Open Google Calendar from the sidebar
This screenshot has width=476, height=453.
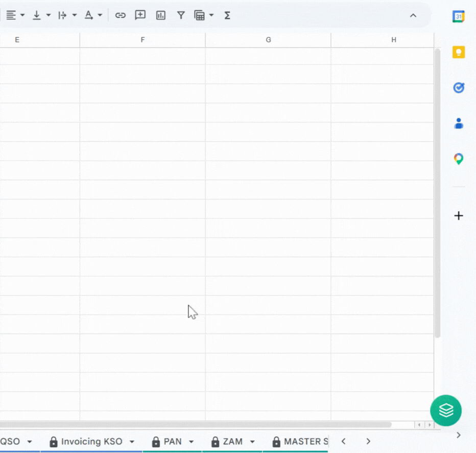coord(459,16)
